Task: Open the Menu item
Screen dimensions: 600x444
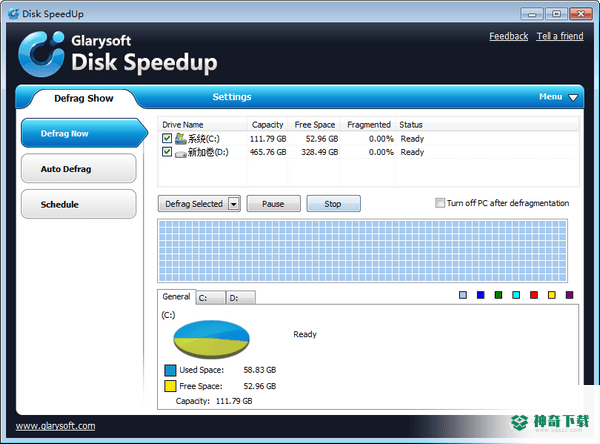Action: coord(551,97)
